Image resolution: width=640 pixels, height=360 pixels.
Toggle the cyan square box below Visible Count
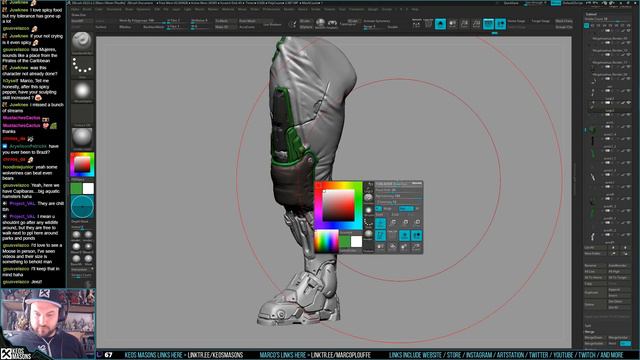click(587, 25)
